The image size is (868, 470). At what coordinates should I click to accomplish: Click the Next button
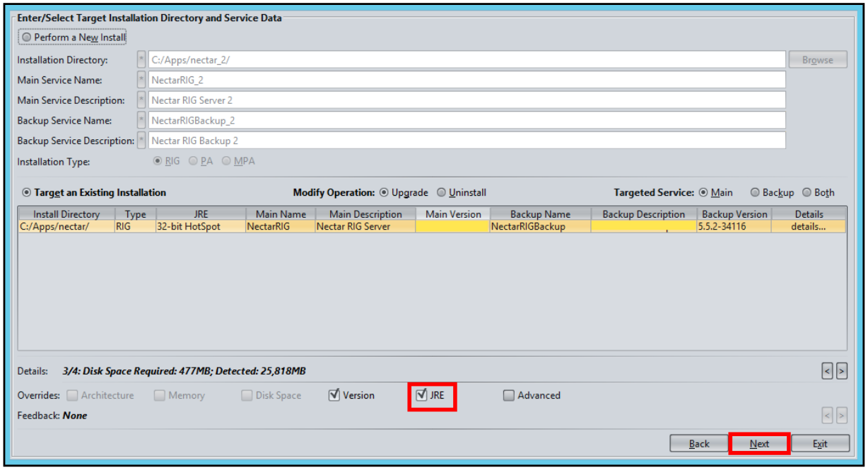[x=759, y=444]
